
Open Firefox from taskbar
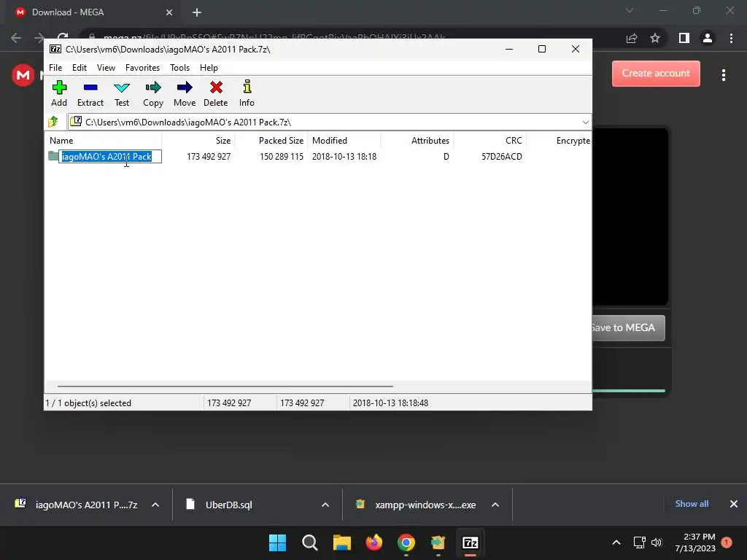[374, 542]
